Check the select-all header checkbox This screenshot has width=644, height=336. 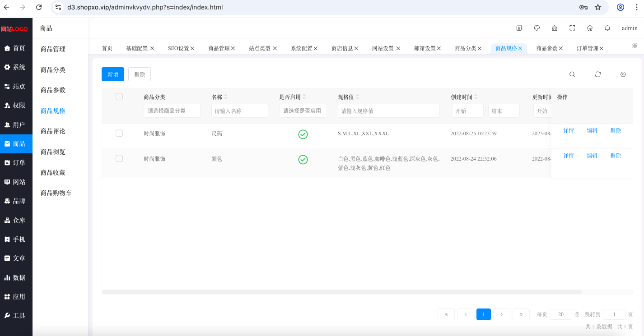point(119,97)
